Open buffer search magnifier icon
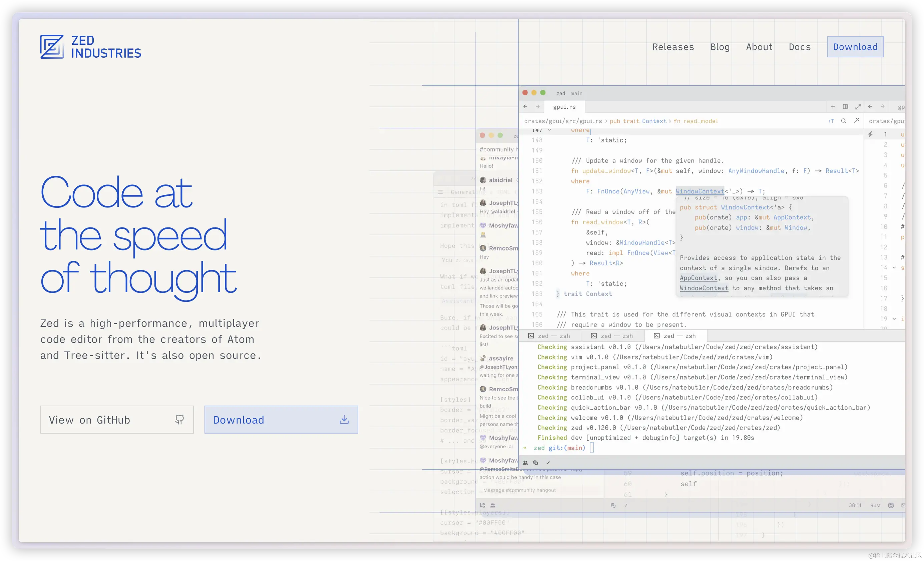 tap(843, 121)
